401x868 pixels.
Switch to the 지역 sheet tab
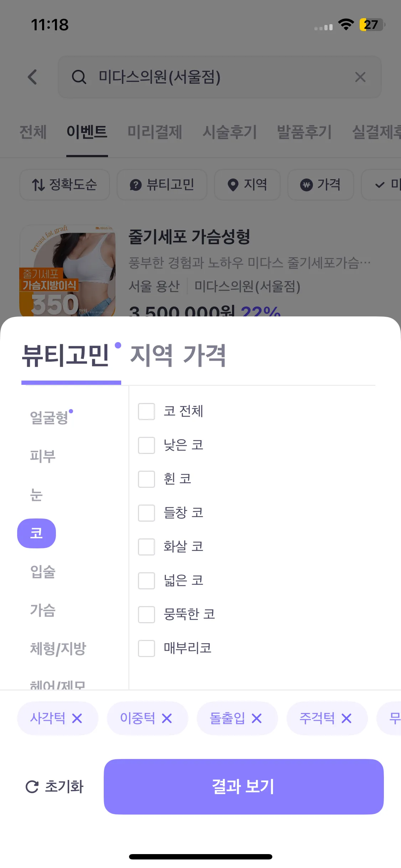coord(151,355)
